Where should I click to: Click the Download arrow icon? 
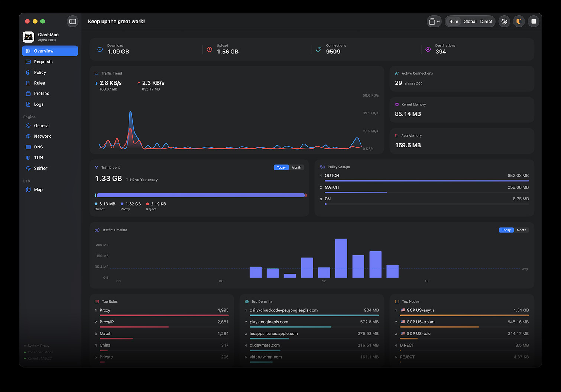click(x=100, y=49)
